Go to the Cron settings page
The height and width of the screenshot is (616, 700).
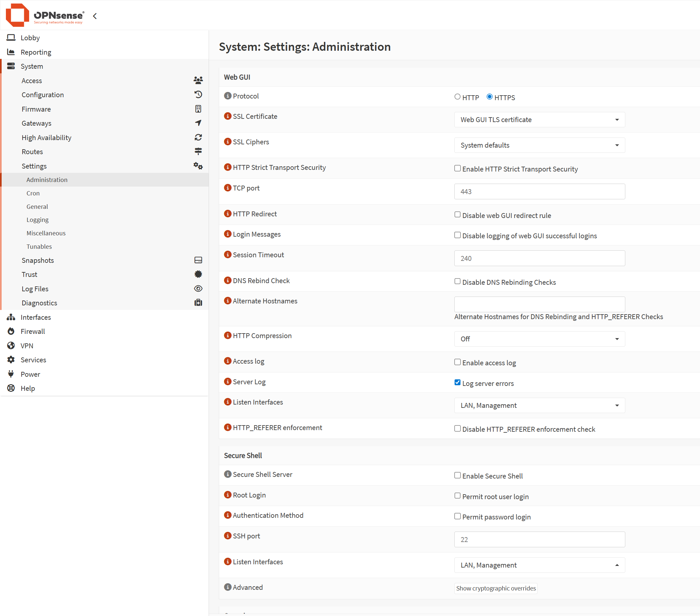point(33,193)
